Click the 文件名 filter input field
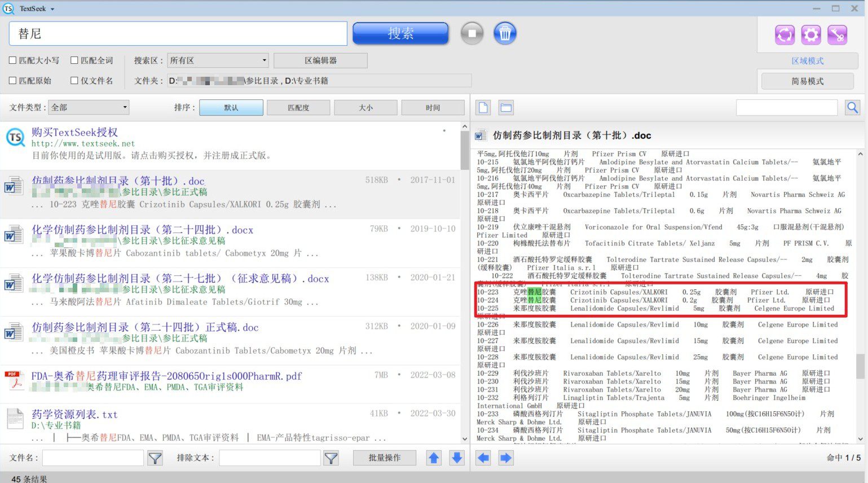 coord(93,458)
